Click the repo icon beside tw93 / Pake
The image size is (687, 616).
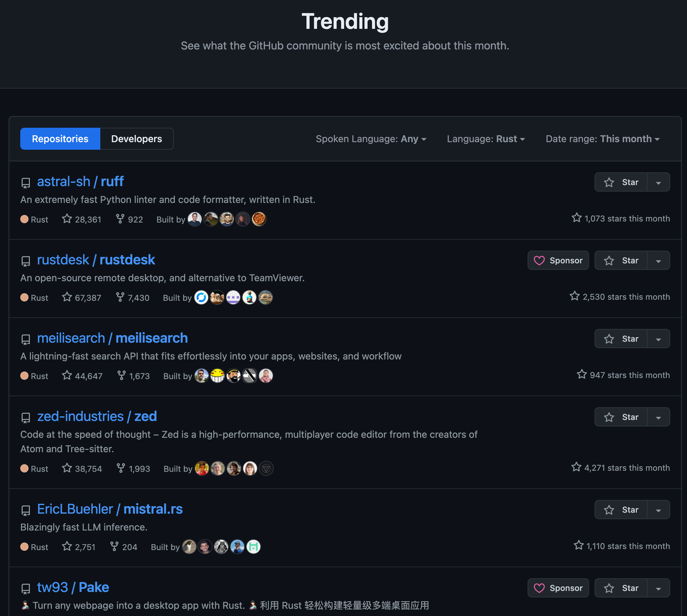tap(26, 588)
